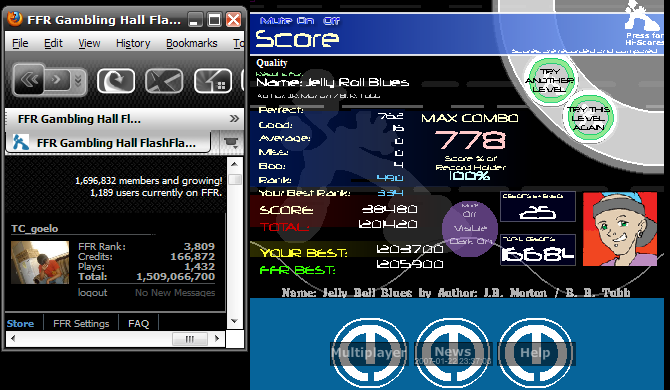This screenshot has height=390, width=670.
Task: Open the browser home page icon
Action: coord(213,80)
